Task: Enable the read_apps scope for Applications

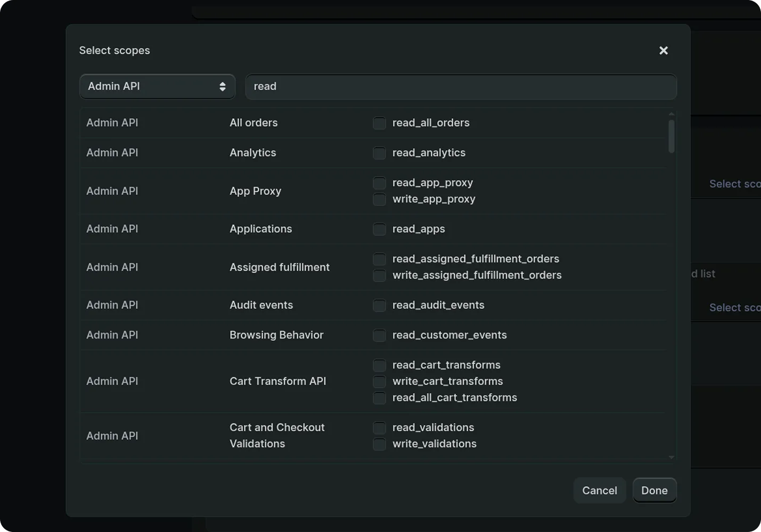Action: (379, 229)
